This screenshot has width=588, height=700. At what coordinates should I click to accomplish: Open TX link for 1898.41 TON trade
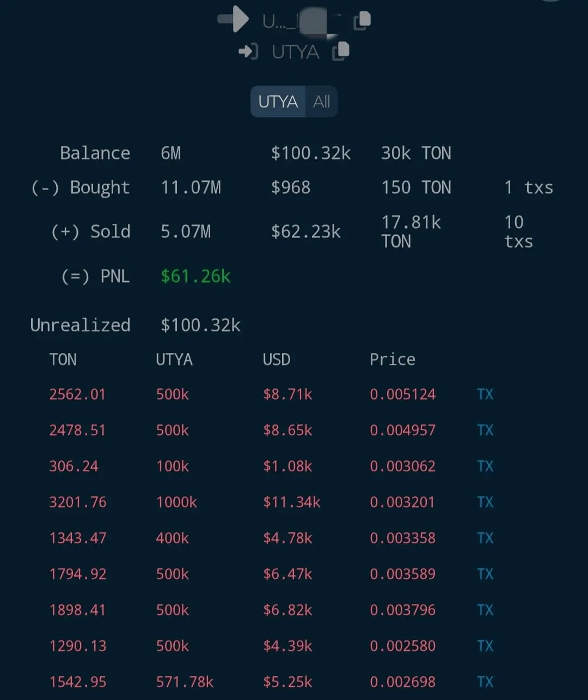tap(485, 610)
